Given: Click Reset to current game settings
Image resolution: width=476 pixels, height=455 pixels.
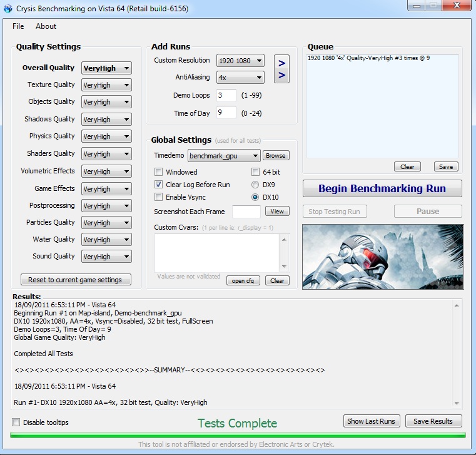Looking at the screenshot, I should click(76, 279).
